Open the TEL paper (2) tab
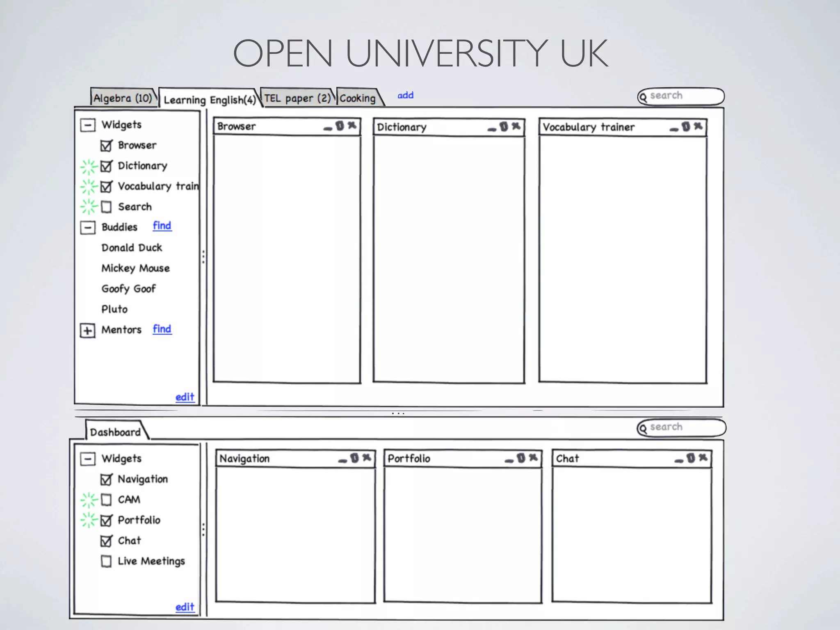The image size is (840, 630). pyautogui.click(x=297, y=98)
